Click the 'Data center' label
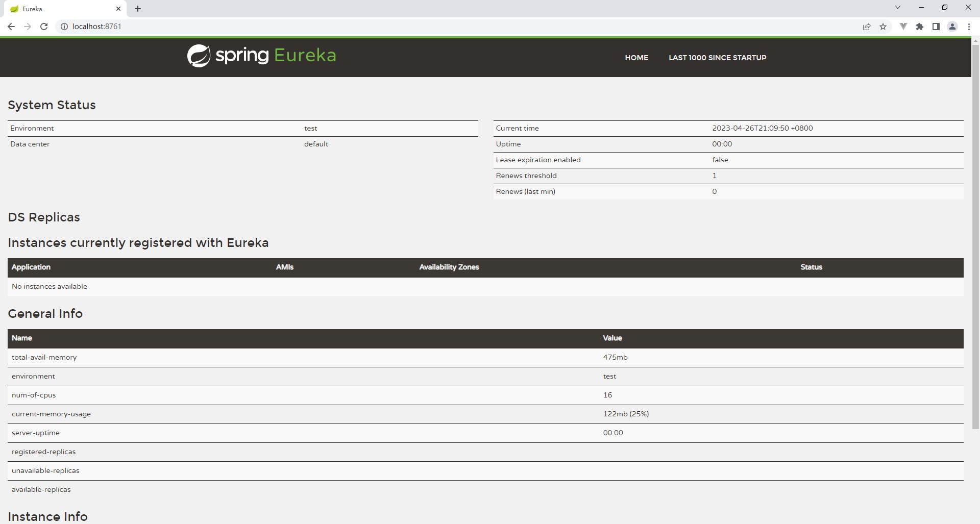 pos(30,144)
